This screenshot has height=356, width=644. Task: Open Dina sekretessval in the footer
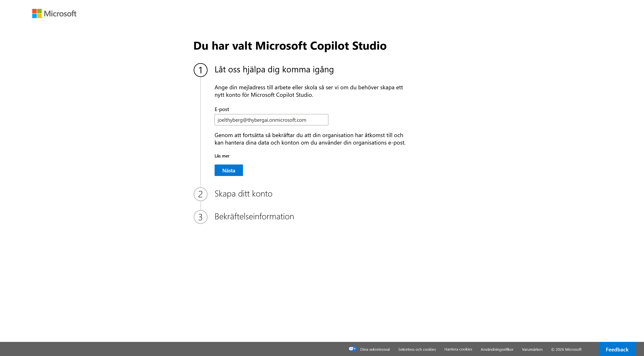(x=375, y=349)
